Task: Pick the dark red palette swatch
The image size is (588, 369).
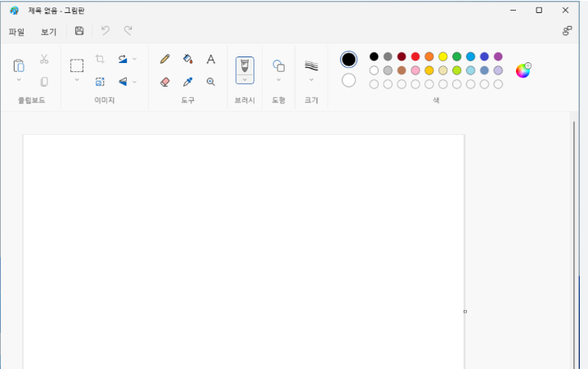Action: tap(402, 56)
